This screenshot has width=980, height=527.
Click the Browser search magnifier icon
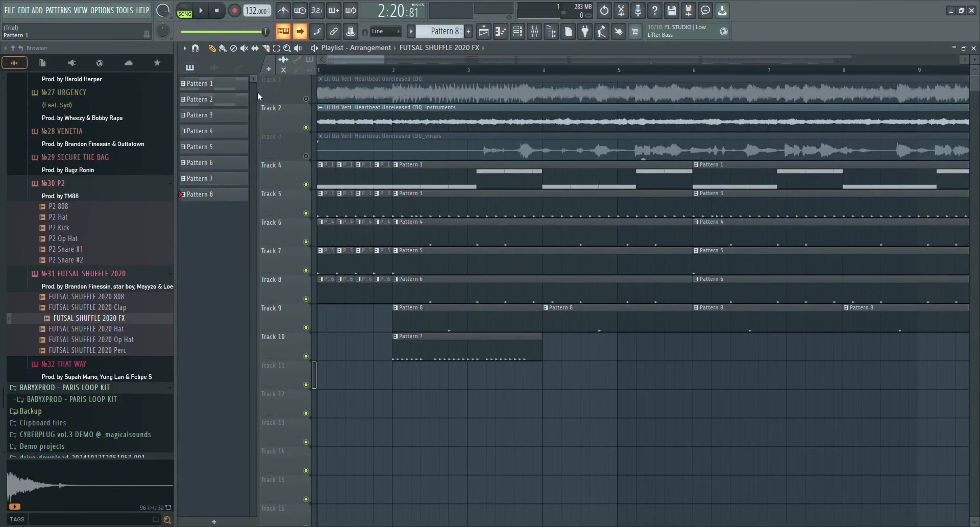click(x=167, y=520)
